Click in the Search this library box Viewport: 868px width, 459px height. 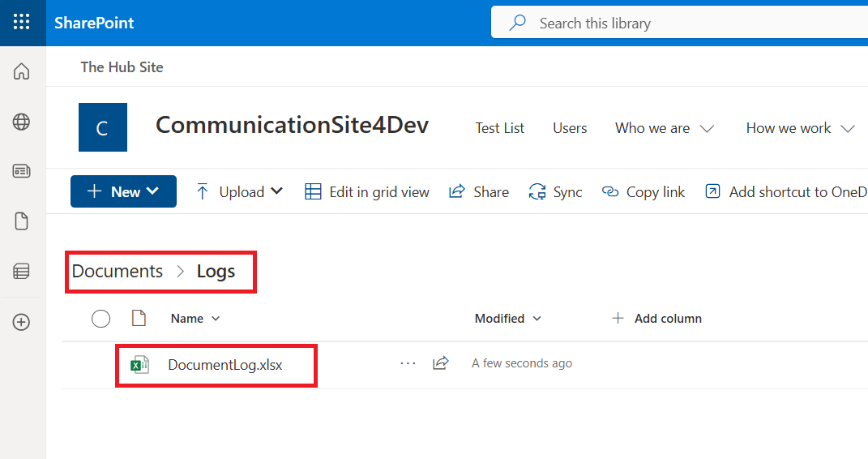tap(679, 23)
